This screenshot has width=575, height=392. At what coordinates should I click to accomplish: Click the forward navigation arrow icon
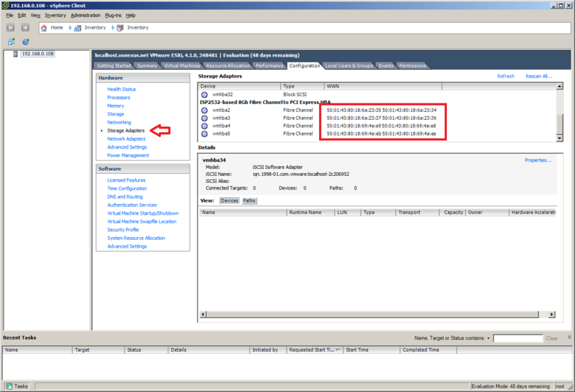(25, 27)
